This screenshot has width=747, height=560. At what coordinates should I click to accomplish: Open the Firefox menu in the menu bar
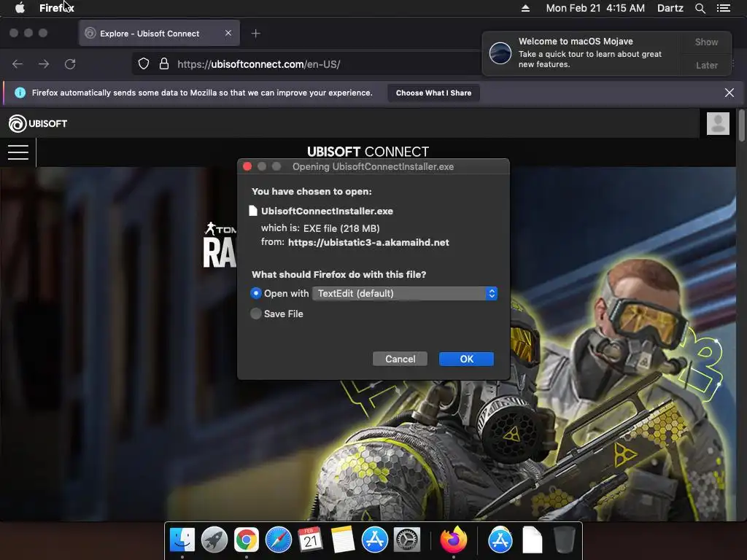(57, 8)
